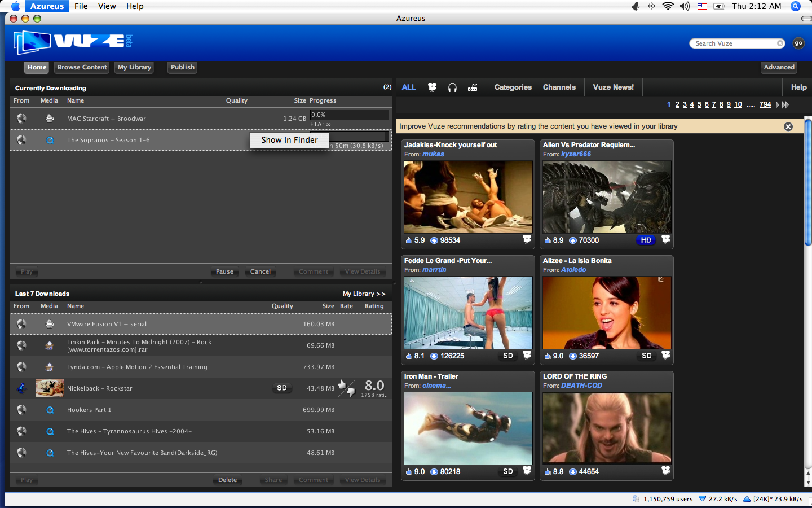Open uploader mukas profile link

433,154
